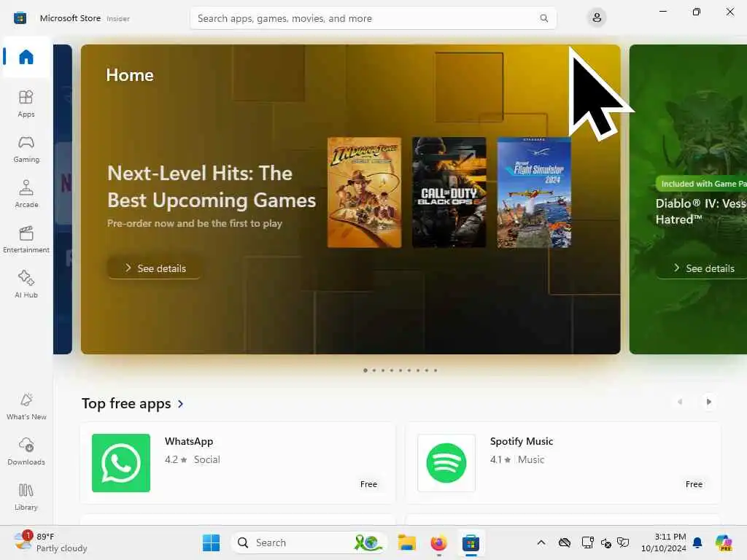Open the Spotify Music app card
This screenshot has height=560, width=747.
click(563, 463)
